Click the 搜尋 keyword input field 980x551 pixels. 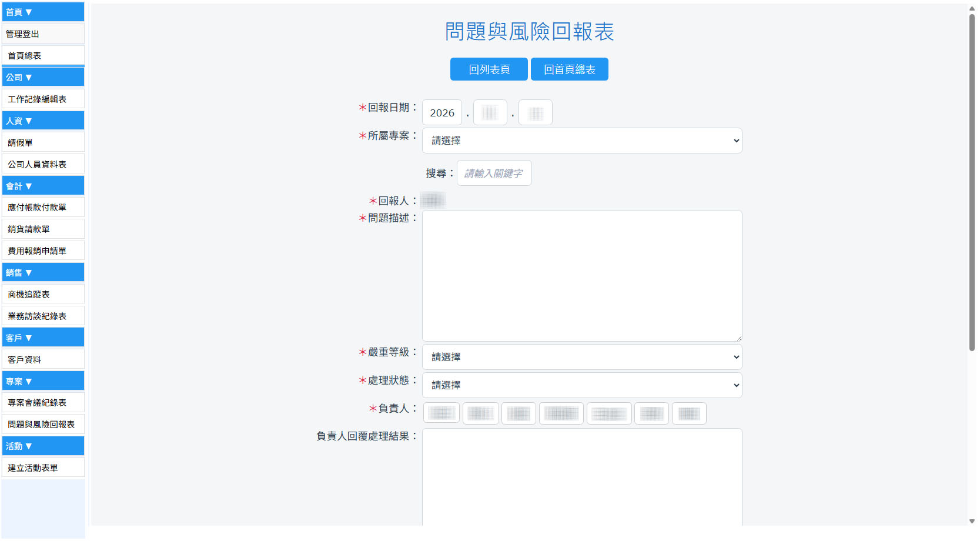point(494,173)
